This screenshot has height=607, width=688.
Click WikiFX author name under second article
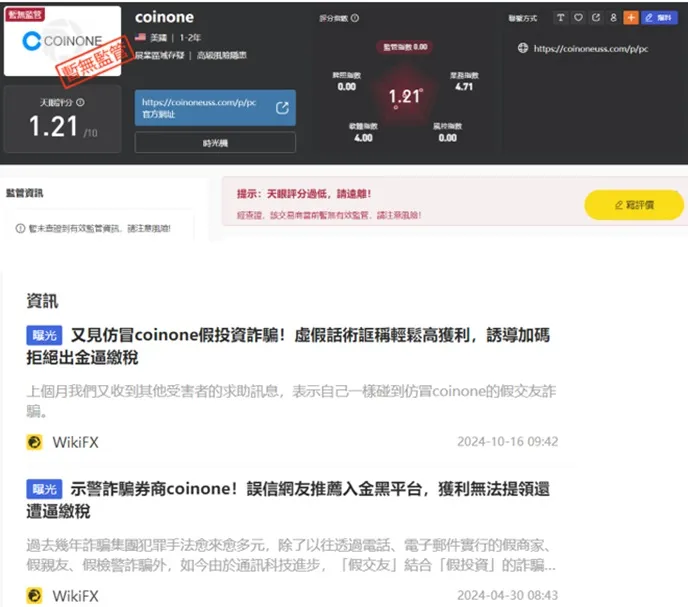pyautogui.click(x=75, y=596)
